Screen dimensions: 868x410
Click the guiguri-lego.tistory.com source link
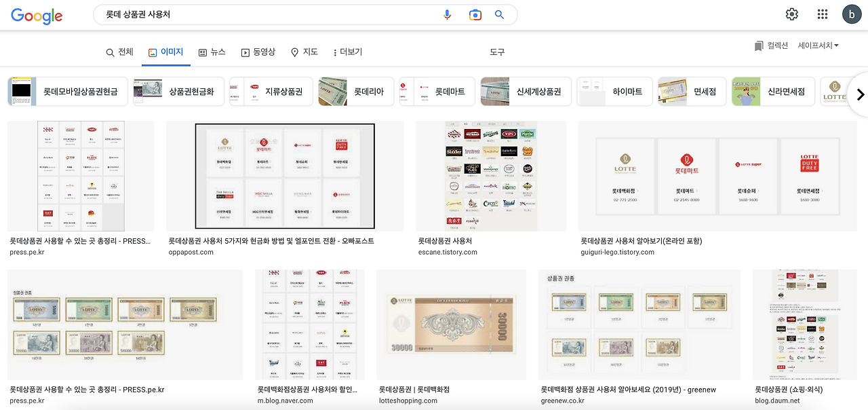click(x=618, y=252)
